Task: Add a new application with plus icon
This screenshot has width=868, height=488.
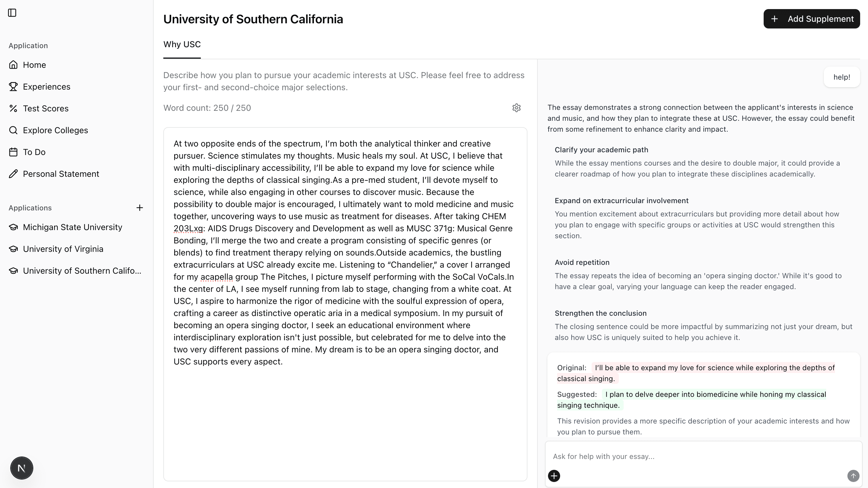Action: [x=139, y=208]
